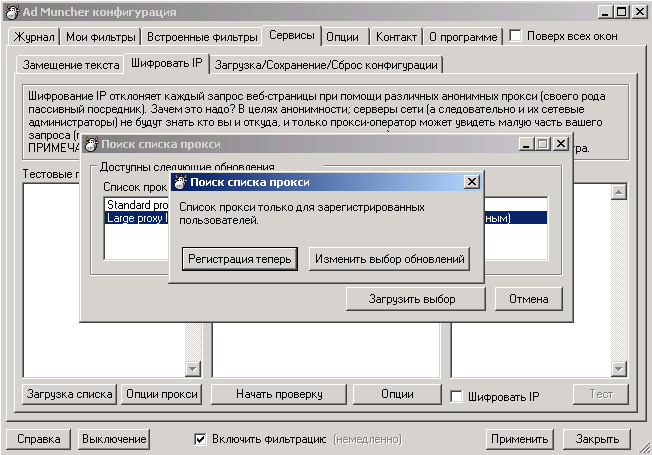The image size is (652, 455).
Task: Maximize the gray Поиск списка прокси window
Action: [543, 144]
